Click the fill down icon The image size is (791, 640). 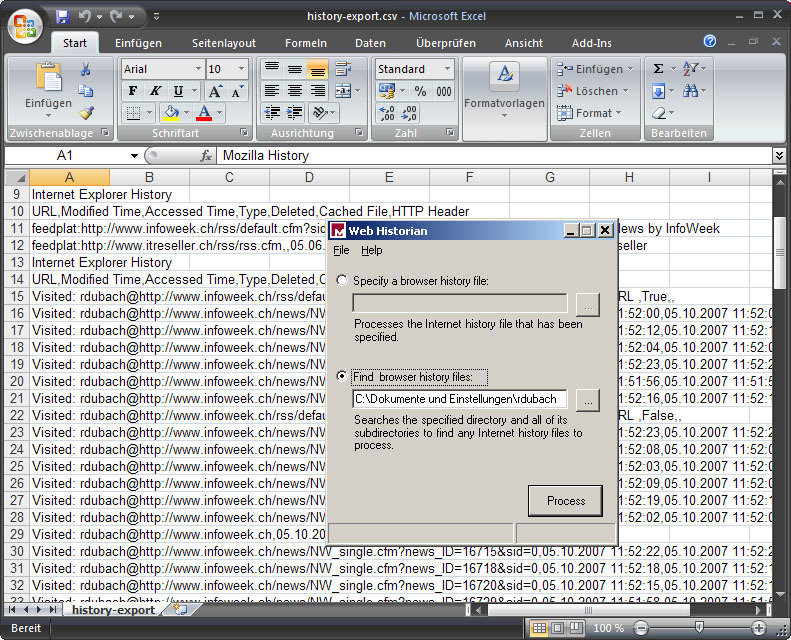(658, 91)
